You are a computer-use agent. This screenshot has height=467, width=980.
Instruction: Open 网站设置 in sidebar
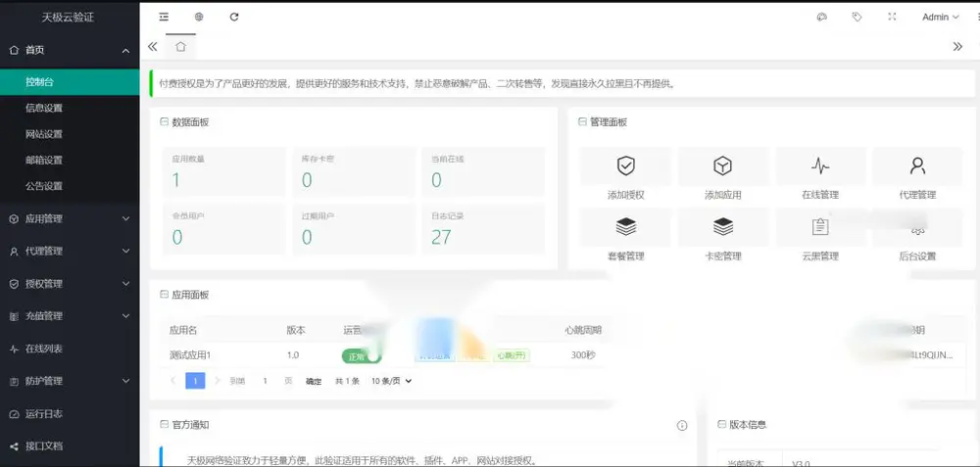point(70,134)
